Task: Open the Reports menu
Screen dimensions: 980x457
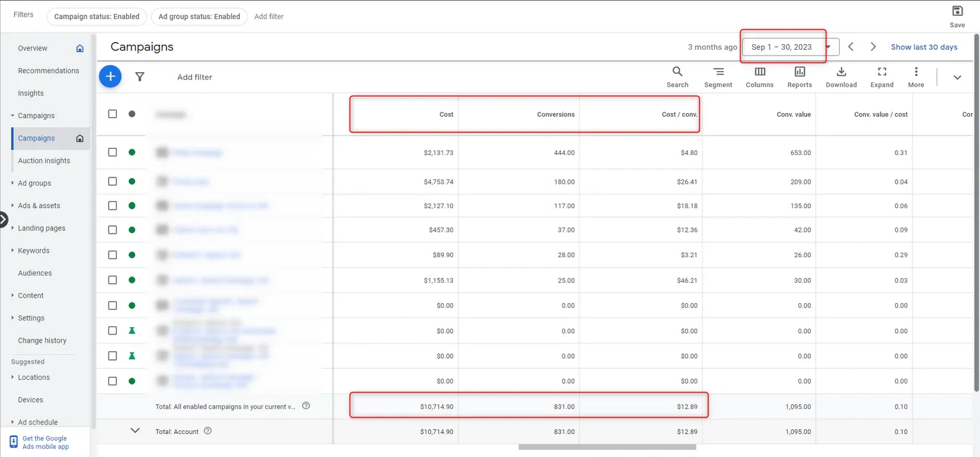Action: (800, 77)
